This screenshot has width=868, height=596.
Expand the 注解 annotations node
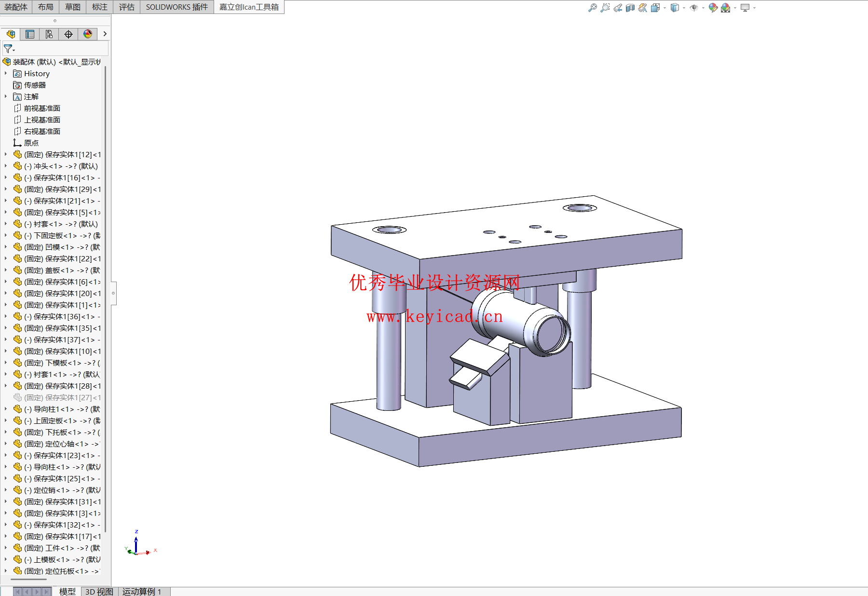[x=6, y=96]
